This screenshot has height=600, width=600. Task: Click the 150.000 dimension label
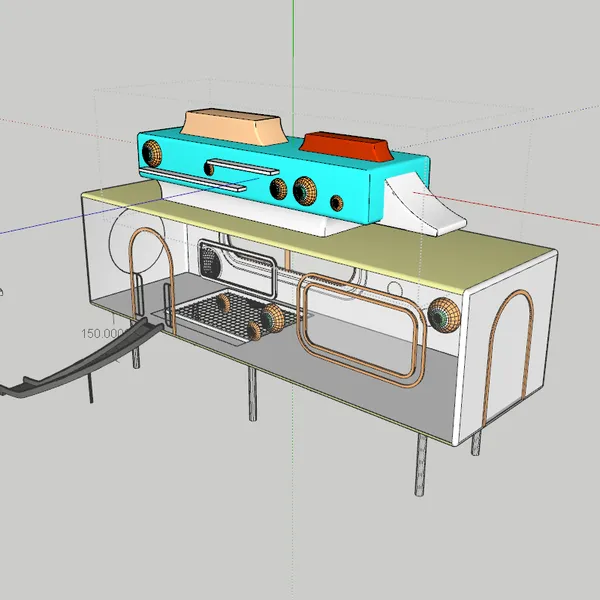pos(102,333)
